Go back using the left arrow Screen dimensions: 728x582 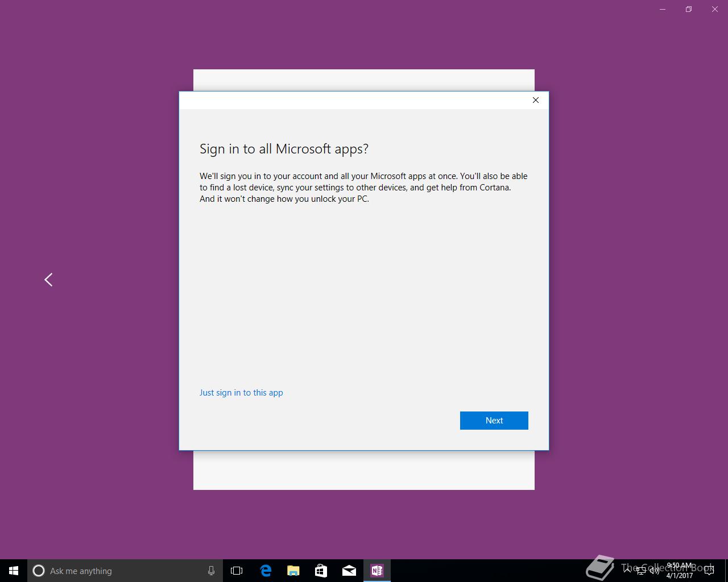(48, 280)
